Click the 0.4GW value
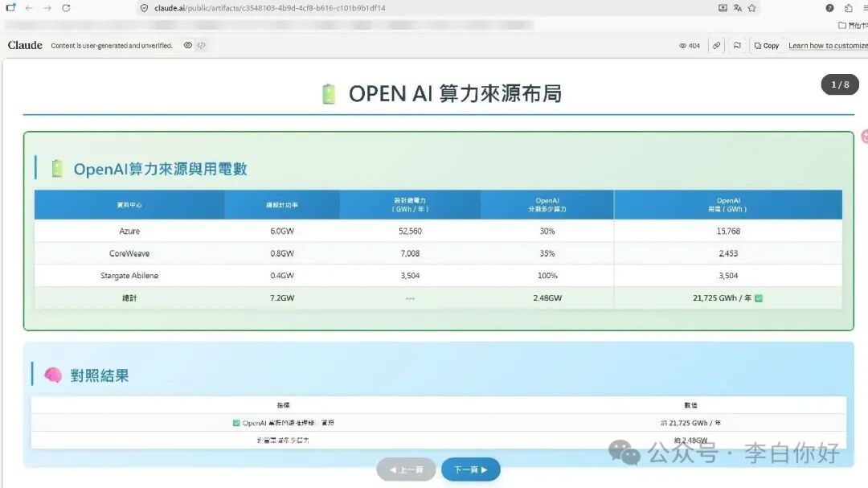 [x=282, y=275]
